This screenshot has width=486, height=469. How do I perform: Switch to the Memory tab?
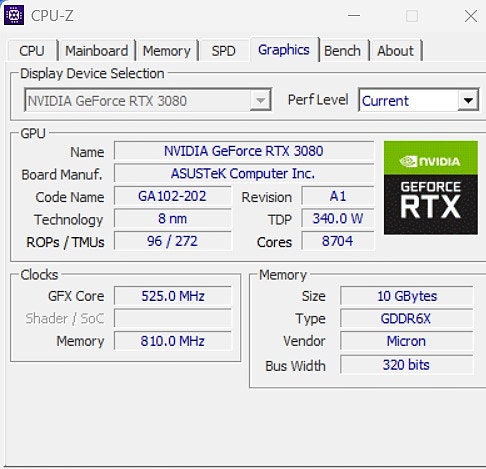coord(166,51)
